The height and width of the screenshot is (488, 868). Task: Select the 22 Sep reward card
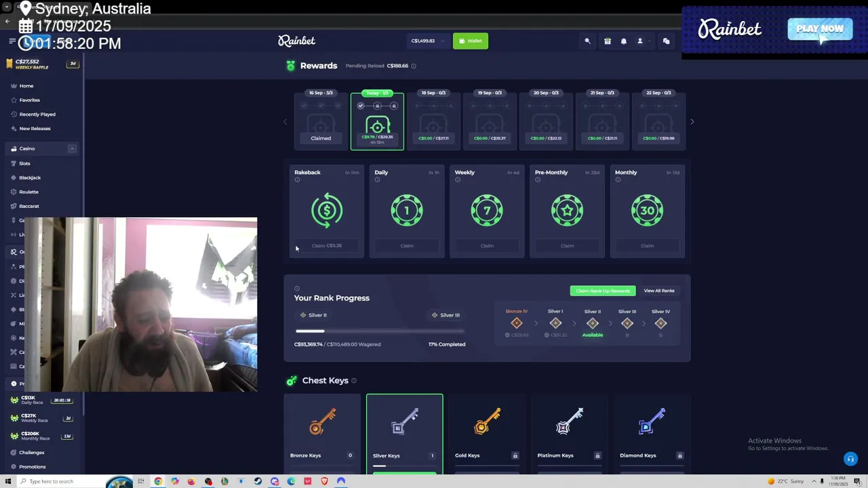(x=658, y=120)
